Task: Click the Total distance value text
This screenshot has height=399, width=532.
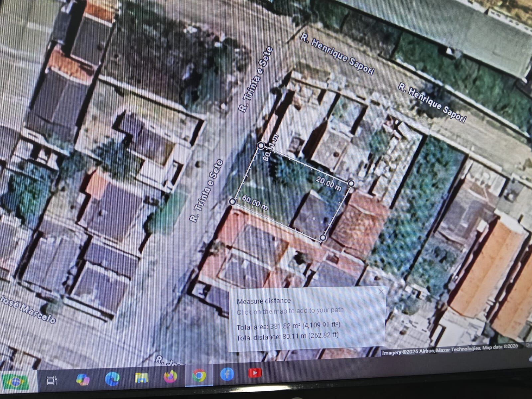Action: pyautogui.click(x=288, y=336)
